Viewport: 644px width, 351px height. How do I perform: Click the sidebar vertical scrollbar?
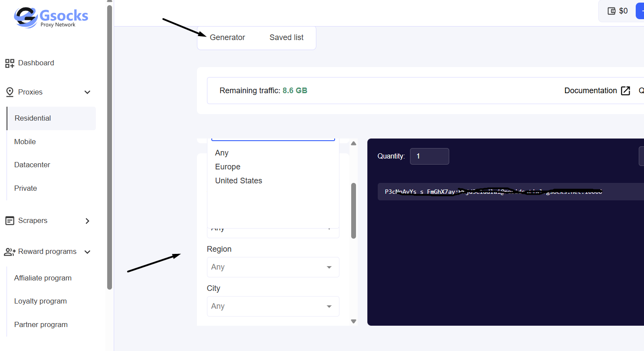click(x=110, y=147)
